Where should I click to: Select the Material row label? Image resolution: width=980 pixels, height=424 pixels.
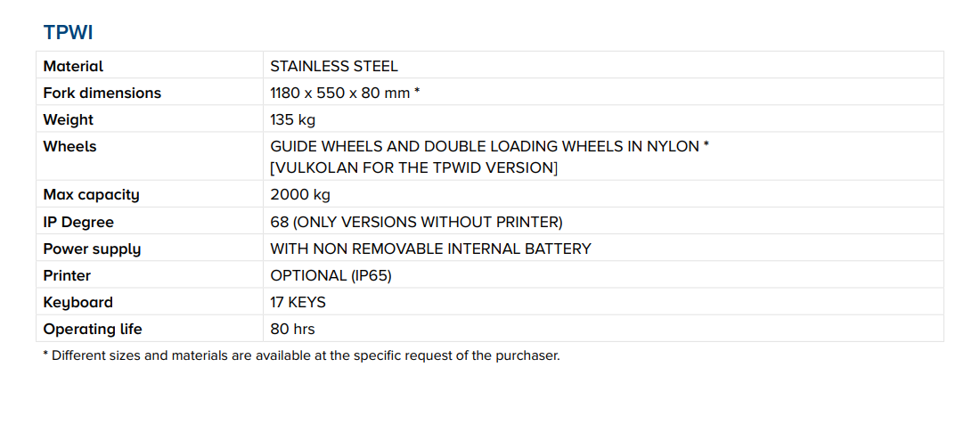click(73, 66)
